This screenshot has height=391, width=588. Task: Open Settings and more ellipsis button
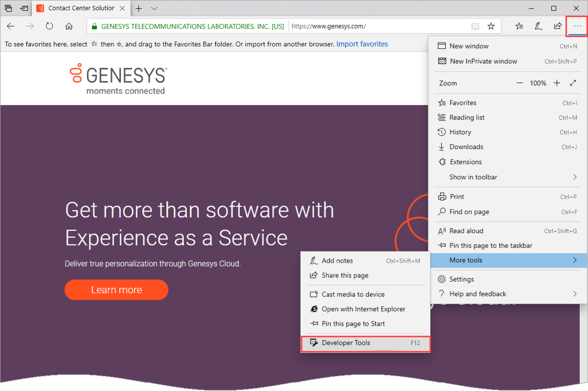click(577, 26)
